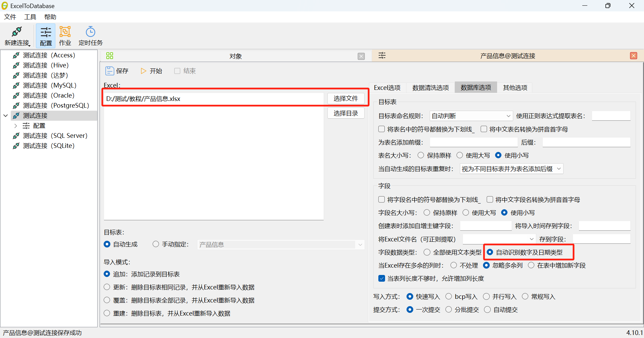The width and height of the screenshot is (644, 338).
Task: Click the sliders icon on 产品信息@测试连接 tab
Action: click(x=382, y=56)
